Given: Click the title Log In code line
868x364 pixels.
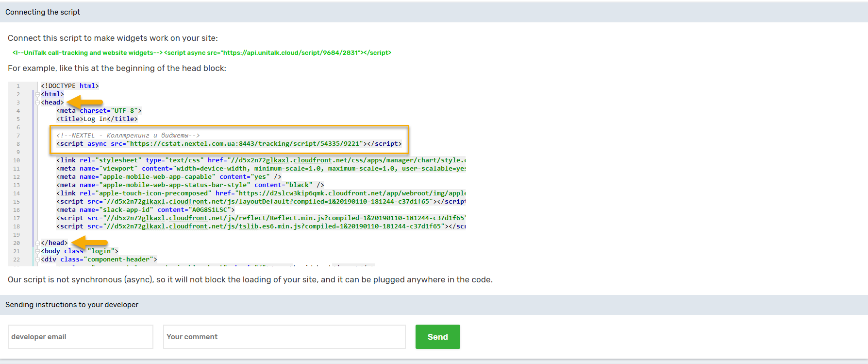Looking at the screenshot, I should (x=97, y=119).
